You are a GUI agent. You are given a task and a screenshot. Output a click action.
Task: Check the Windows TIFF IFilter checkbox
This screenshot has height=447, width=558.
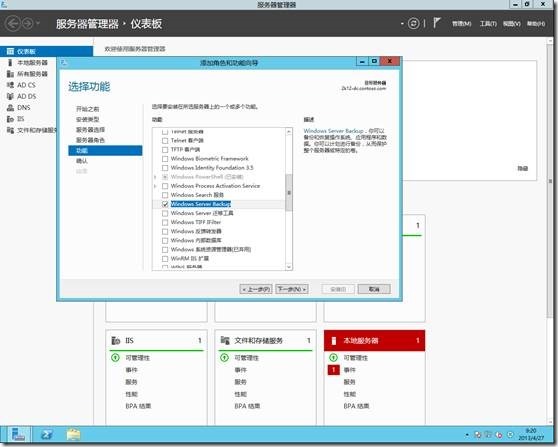pos(165,222)
